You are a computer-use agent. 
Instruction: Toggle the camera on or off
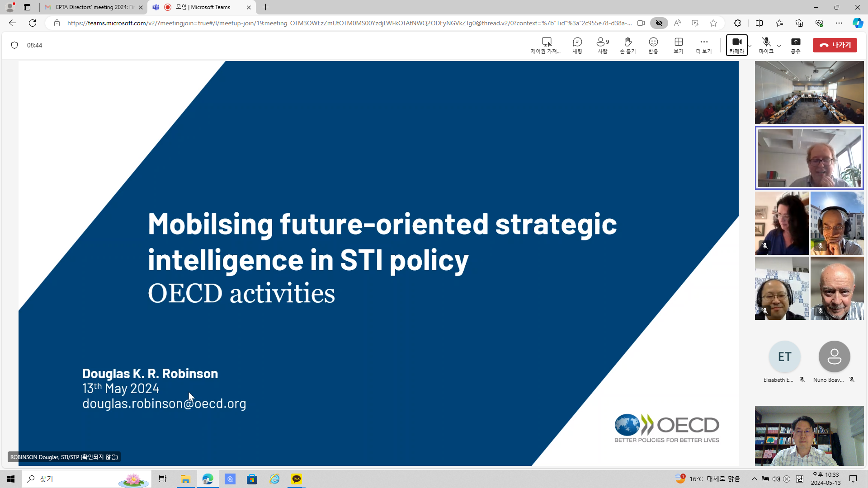tap(737, 45)
